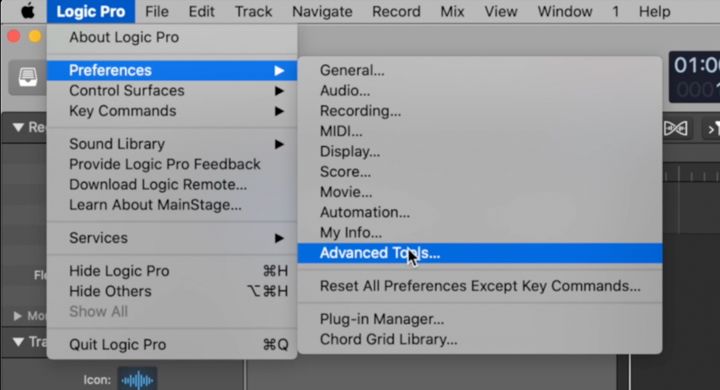Screen dimensions: 720x390
Task: Click the time display readout
Action: tap(694, 77)
